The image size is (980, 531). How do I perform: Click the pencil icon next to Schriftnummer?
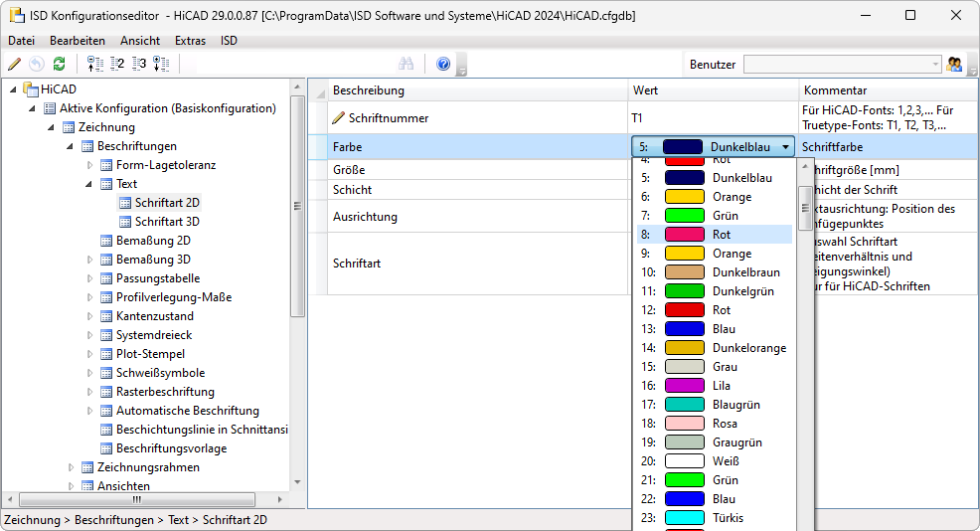point(339,117)
